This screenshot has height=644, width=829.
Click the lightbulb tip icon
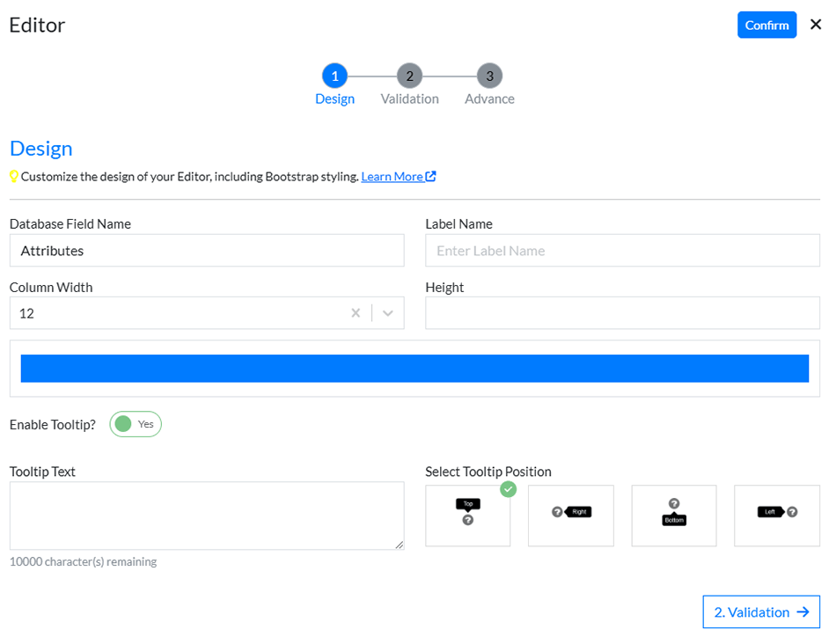14,177
